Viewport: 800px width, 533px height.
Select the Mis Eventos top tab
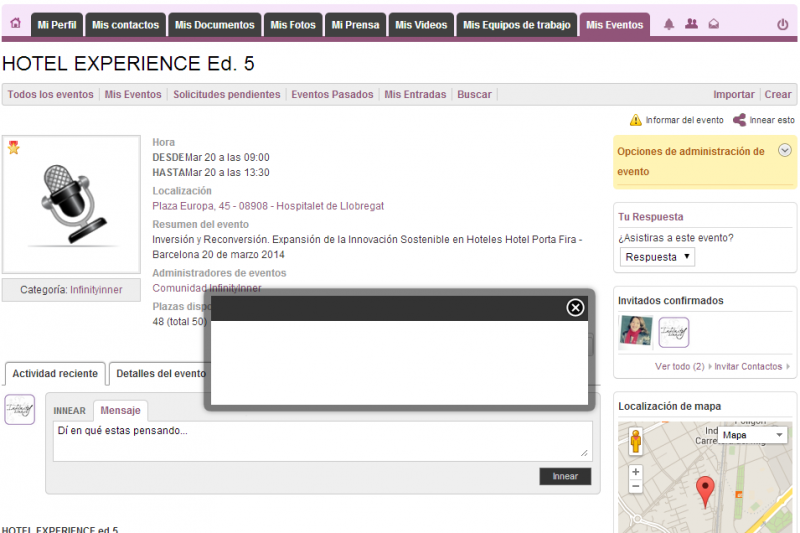pyautogui.click(x=614, y=25)
